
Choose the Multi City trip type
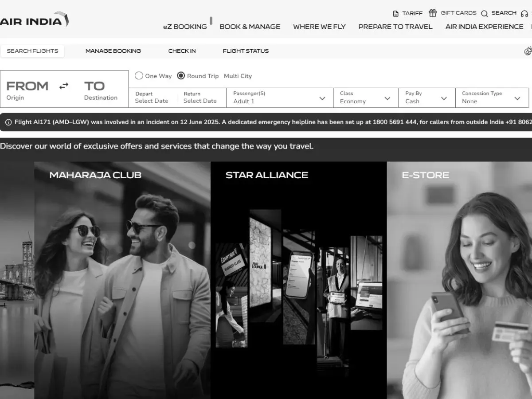point(238,76)
